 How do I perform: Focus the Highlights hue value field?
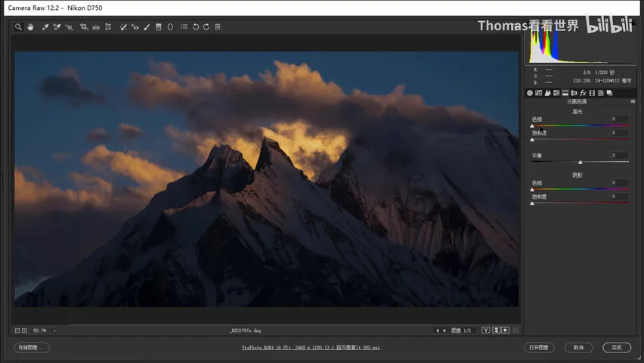click(619, 119)
